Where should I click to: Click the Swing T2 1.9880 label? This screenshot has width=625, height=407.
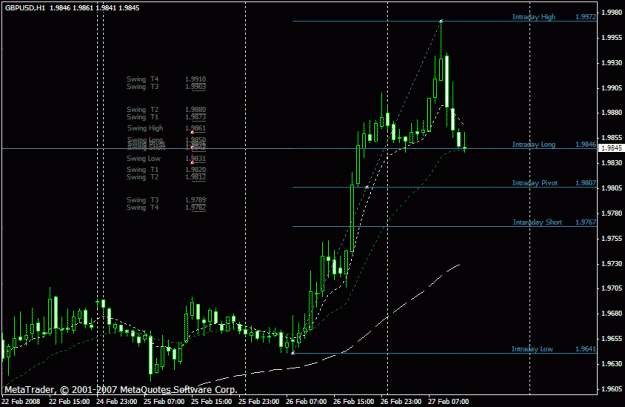(x=166, y=109)
